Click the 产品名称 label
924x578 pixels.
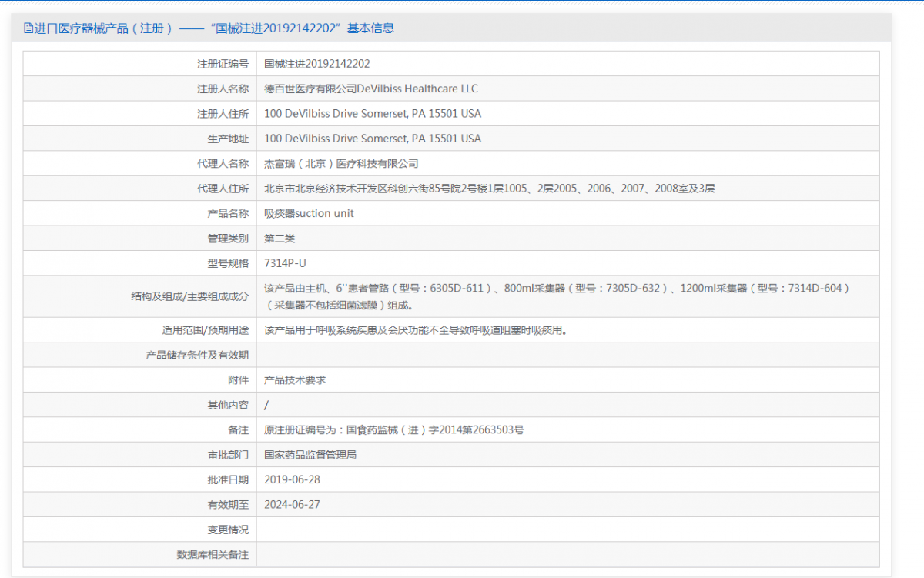coord(229,213)
